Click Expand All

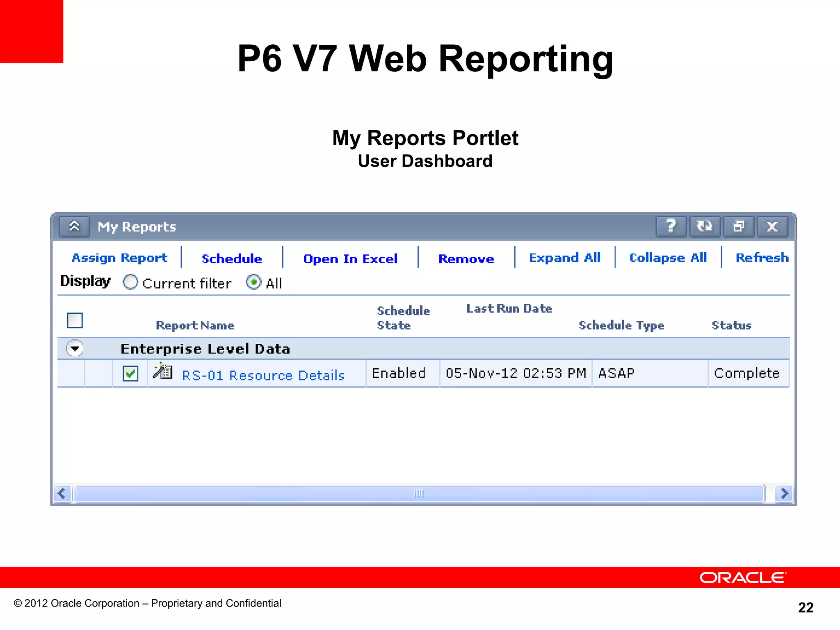tap(565, 258)
